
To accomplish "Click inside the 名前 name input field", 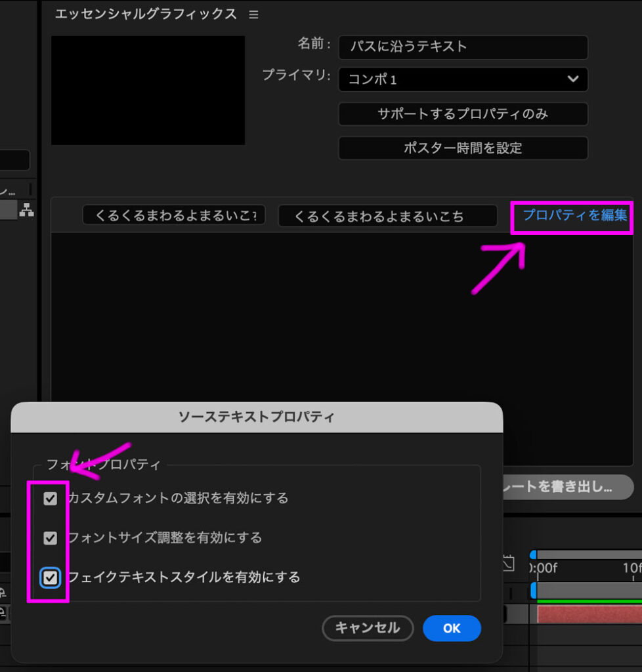I will pos(463,47).
